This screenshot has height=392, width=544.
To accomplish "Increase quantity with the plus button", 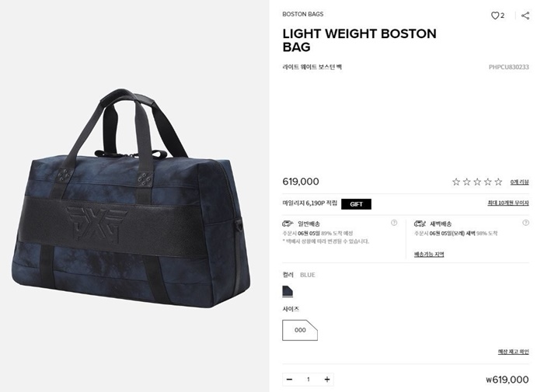I will click(x=327, y=380).
